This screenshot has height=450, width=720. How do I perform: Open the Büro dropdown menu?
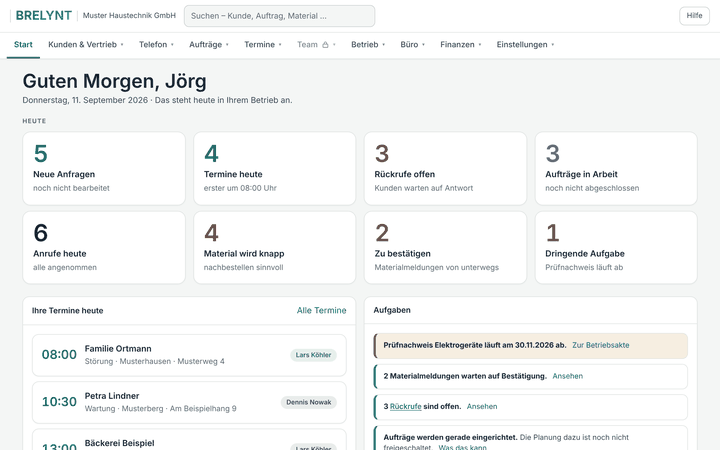(413, 45)
